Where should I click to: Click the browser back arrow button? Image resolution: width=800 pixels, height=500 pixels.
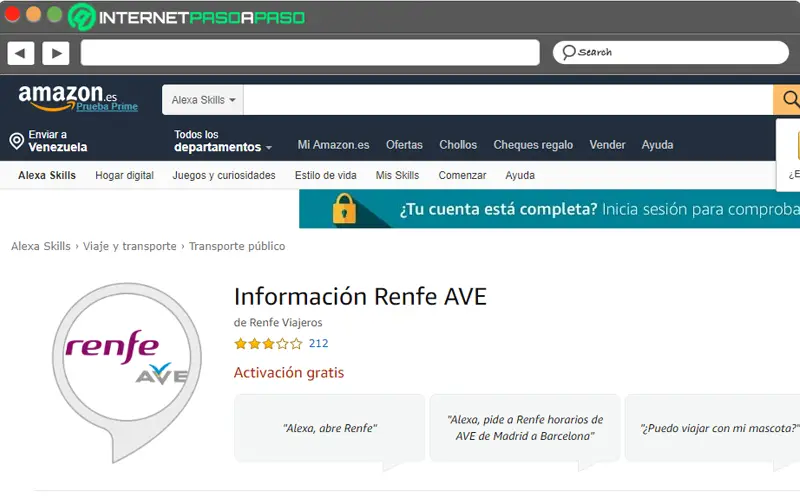tap(21, 53)
